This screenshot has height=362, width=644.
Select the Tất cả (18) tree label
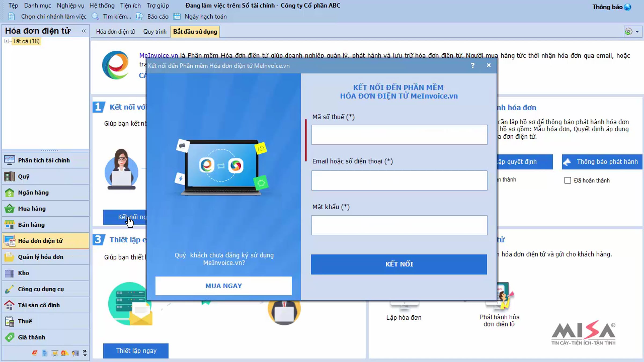pos(26,41)
